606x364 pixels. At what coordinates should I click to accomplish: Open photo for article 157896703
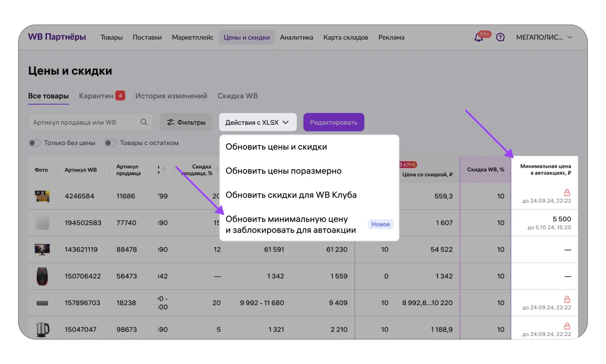pyautogui.click(x=42, y=303)
